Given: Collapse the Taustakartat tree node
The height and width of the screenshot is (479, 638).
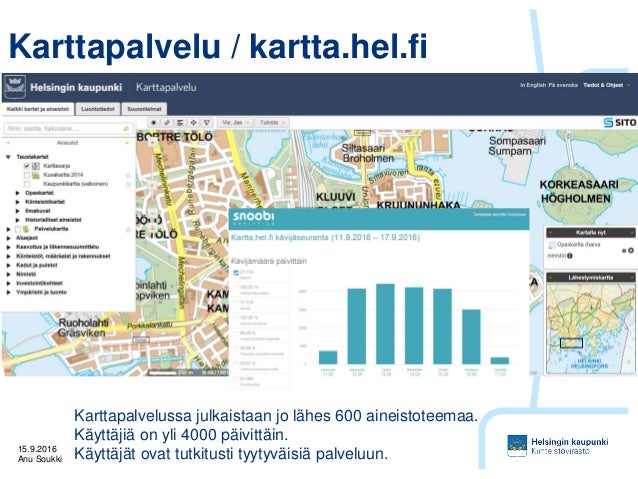Looking at the screenshot, I should pos(8,157).
